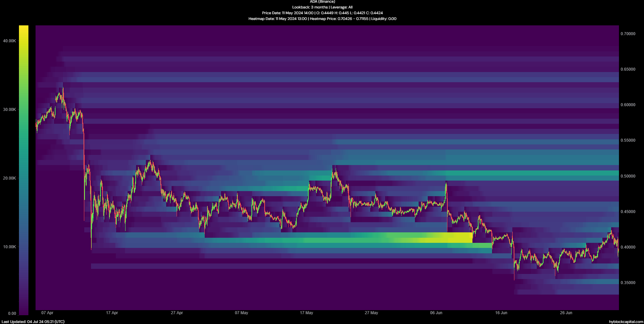Click the yellow top of the liquidity colorbar

click(x=24, y=30)
